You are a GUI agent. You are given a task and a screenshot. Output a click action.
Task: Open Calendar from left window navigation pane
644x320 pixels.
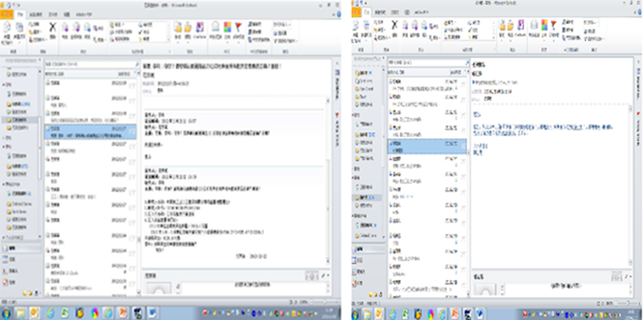click(9, 260)
